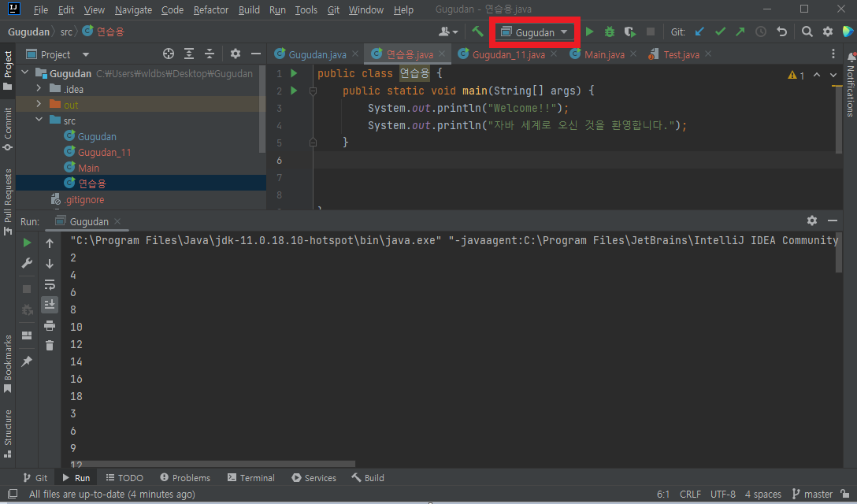Screen dimensions: 857x504
Task: Show Git history clock icon
Action: [761, 31]
